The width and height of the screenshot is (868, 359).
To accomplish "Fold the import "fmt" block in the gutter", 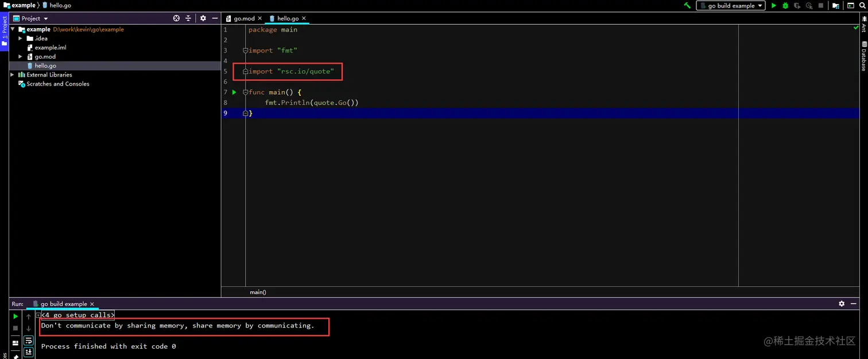I will (x=246, y=51).
